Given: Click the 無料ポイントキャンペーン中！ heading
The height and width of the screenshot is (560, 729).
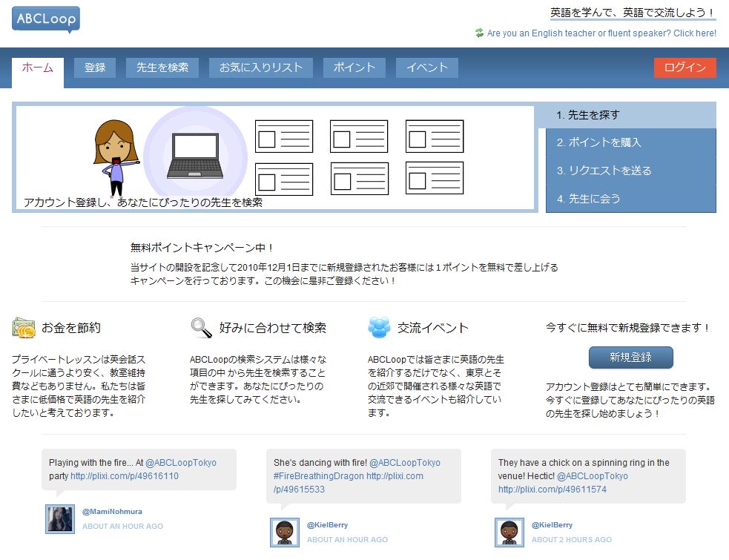Looking at the screenshot, I should [x=202, y=248].
